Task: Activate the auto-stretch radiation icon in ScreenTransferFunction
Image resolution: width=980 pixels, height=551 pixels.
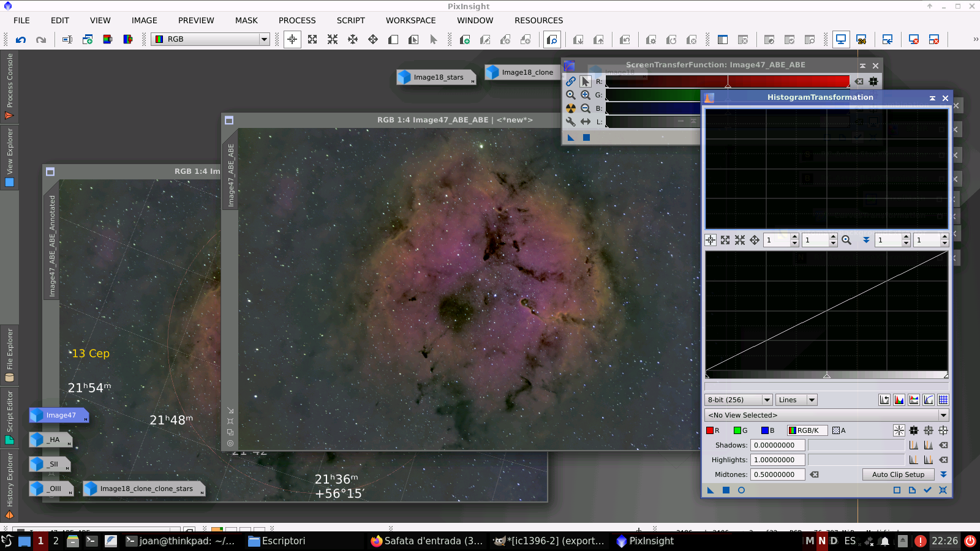Action: (x=570, y=108)
